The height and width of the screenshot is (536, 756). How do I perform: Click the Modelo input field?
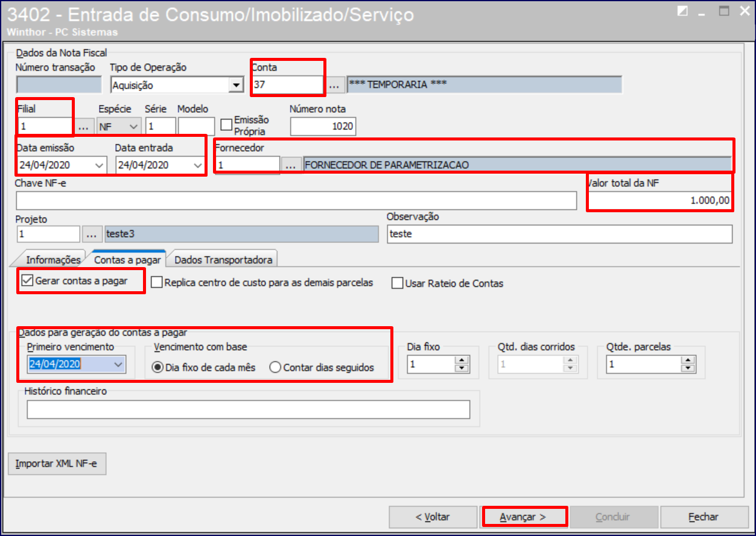pos(197,127)
